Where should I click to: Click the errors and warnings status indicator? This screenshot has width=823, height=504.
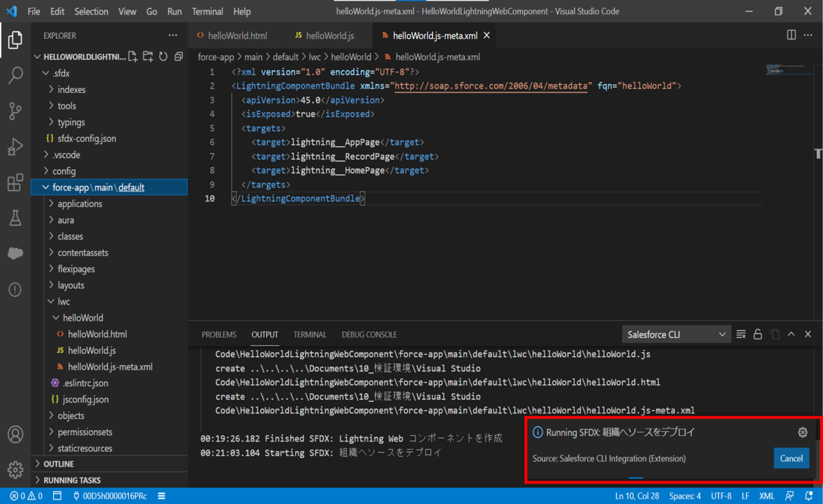(26, 496)
